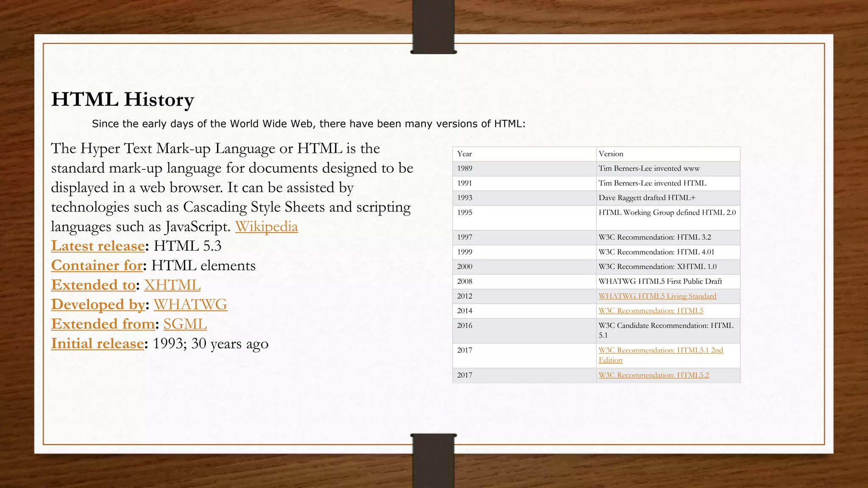Viewport: 868px width, 488px height.
Task: Click the 2008 year cell
Action: [x=524, y=282]
